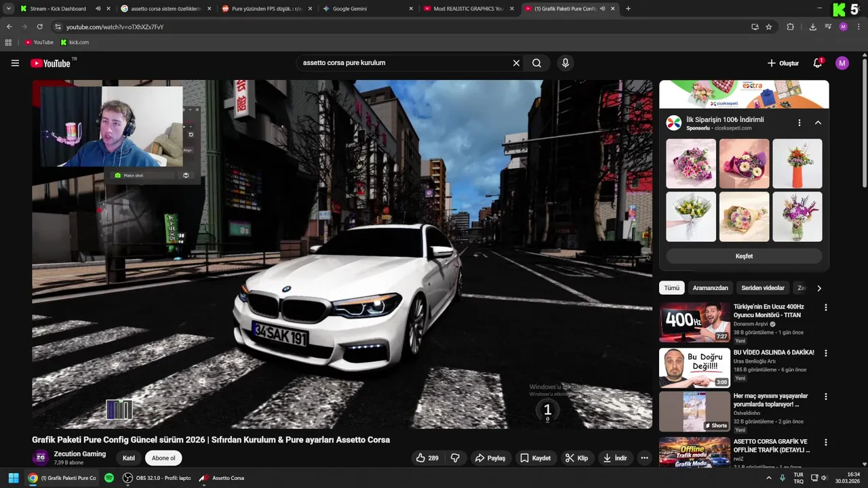Open the Zecution Gaming channel name
This screenshot has height=488, width=868.
click(80, 454)
